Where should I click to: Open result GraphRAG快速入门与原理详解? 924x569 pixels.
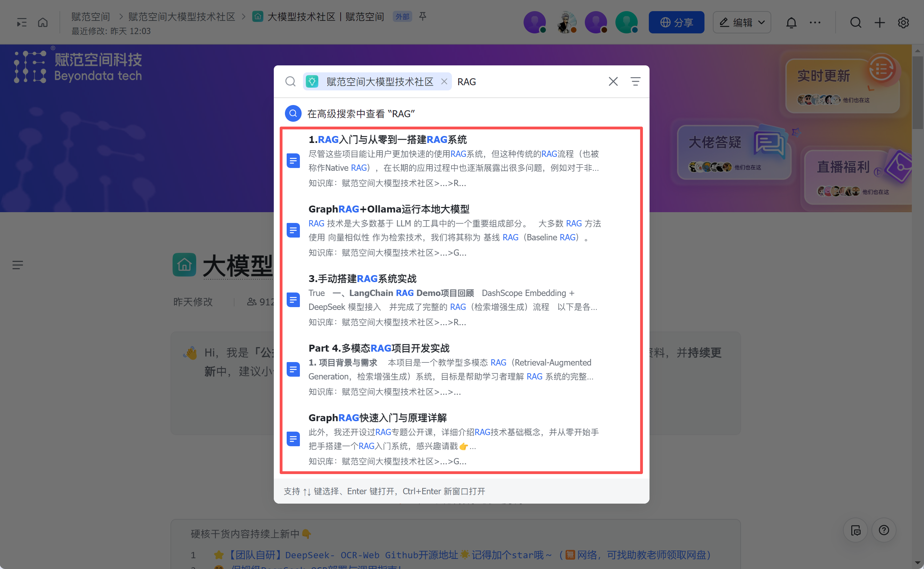[x=461, y=440]
